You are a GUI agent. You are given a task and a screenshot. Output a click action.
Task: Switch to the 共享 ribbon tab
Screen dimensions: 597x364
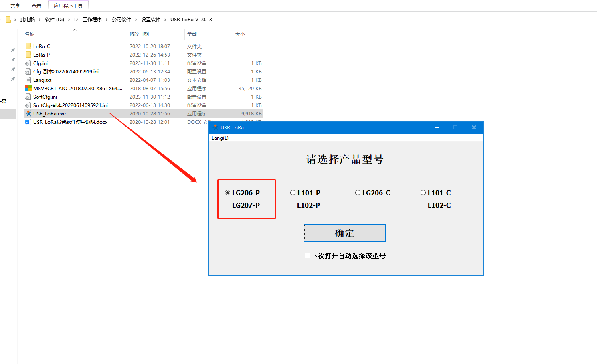15,6
